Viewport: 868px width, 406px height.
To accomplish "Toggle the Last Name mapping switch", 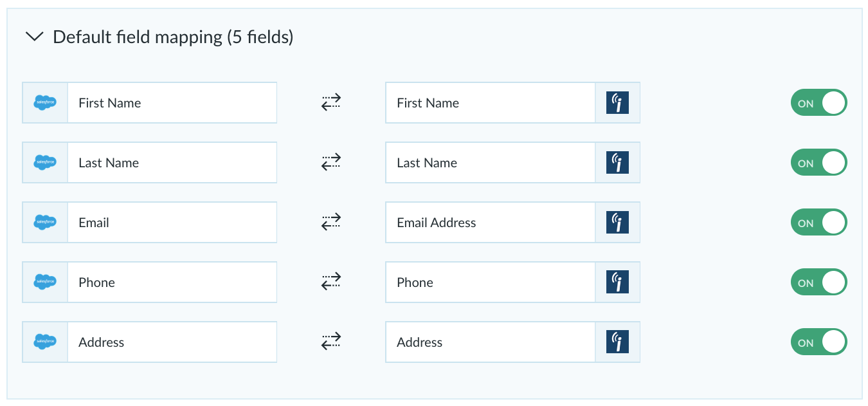I will click(819, 163).
